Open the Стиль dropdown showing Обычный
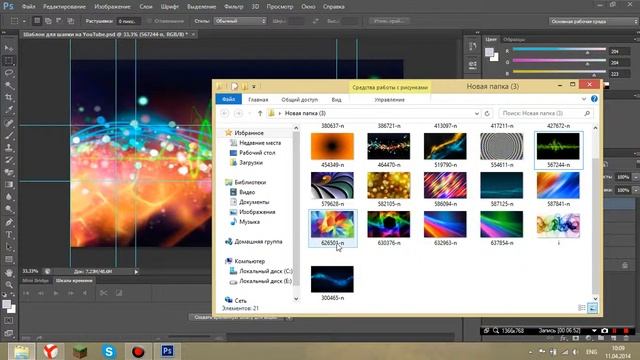 [x=240, y=21]
